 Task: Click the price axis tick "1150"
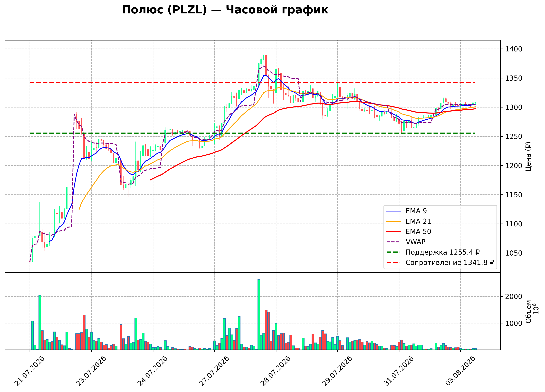[x=514, y=195]
